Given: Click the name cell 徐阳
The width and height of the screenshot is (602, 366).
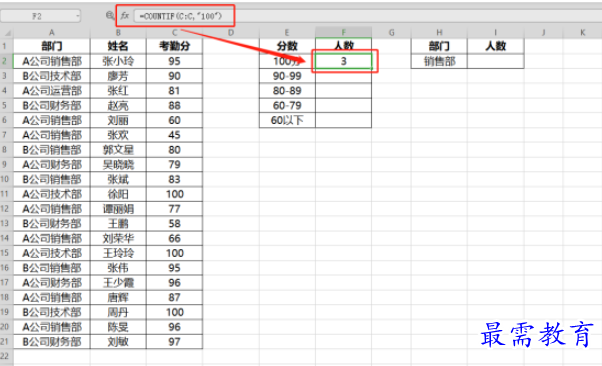Looking at the screenshot, I should tap(118, 194).
